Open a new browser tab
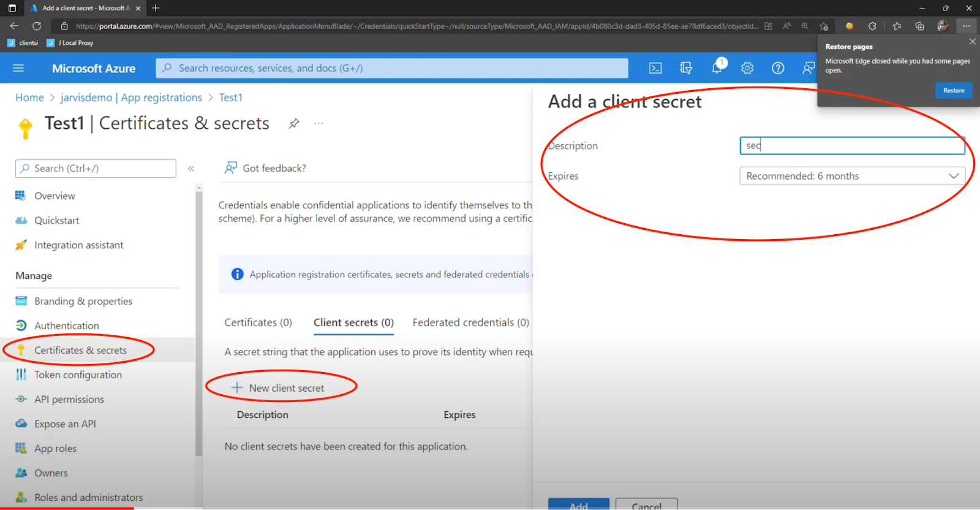980x510 pixels. [x=156, y=8]
